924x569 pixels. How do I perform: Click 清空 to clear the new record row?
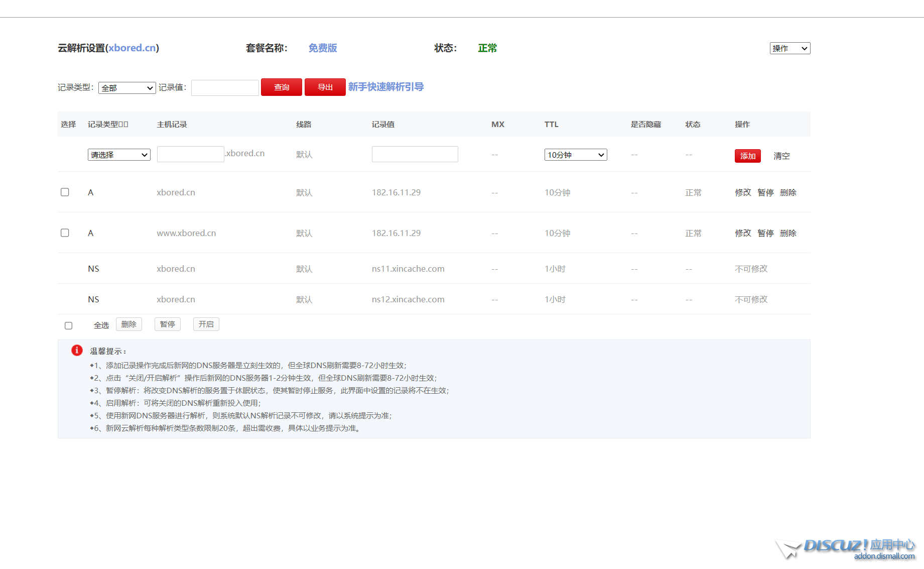pyautogui.click(x=781, y=156)
